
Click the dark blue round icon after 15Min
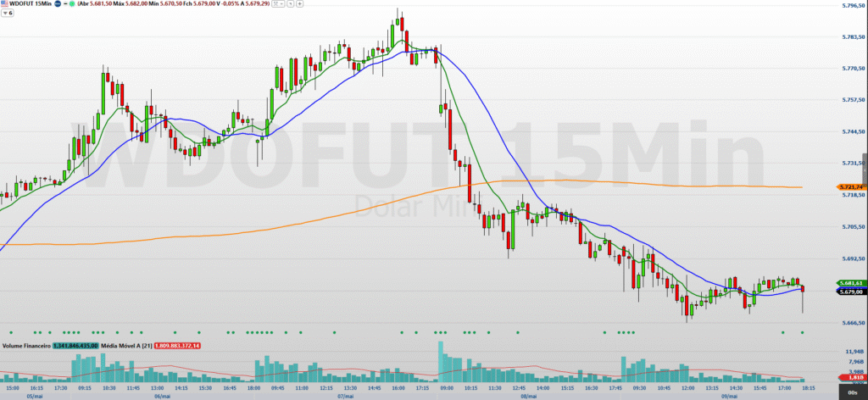click(x=58, y=5)
